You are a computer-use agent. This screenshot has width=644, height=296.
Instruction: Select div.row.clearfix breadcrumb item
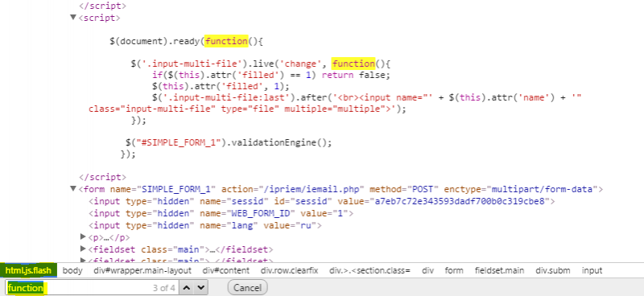point(289,270)
